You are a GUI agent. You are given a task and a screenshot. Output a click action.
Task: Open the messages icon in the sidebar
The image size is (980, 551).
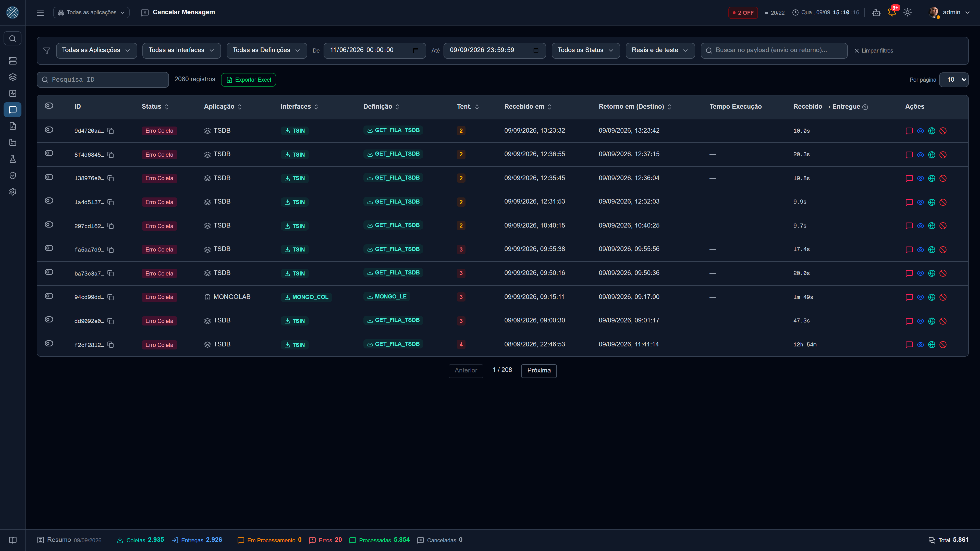[x=13, y=110]
